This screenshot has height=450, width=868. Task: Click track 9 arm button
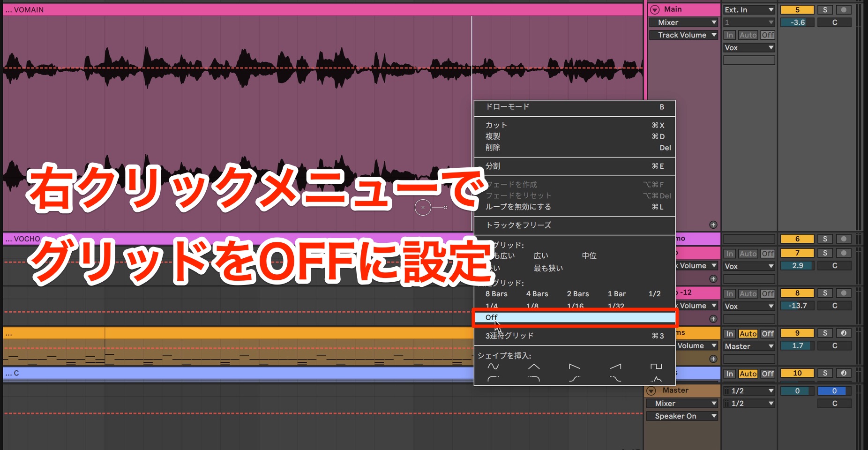[x=844, y=333]
